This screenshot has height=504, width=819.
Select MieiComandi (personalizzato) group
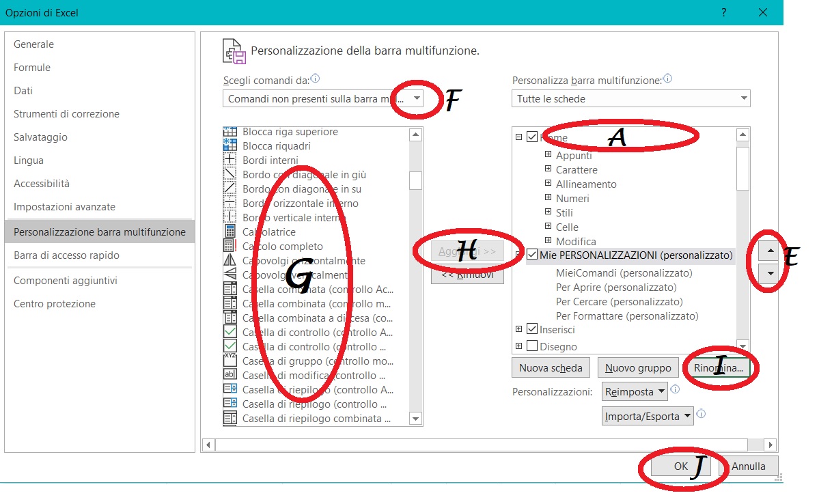pos(624,272)
